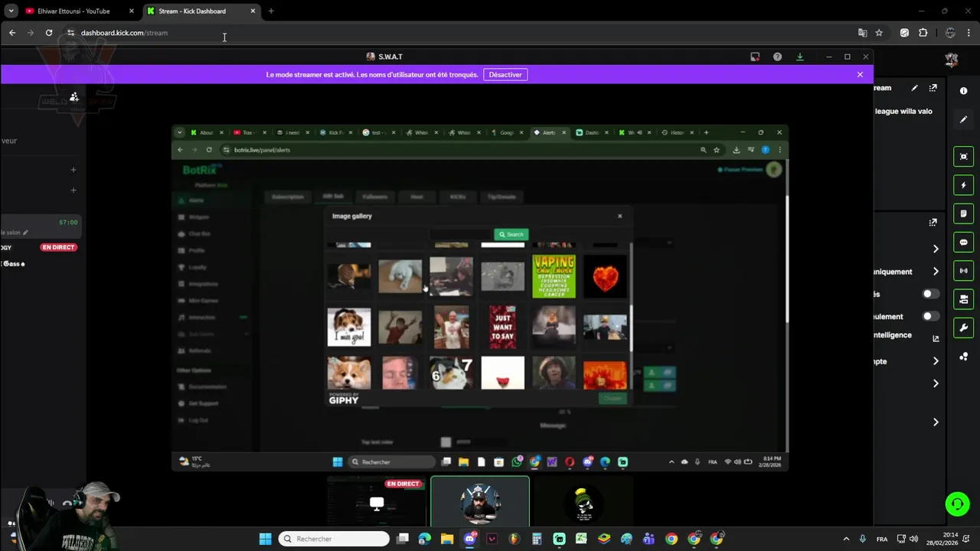Click the volume icon in tray
Viewport: 980px width, 551px height.
913,539
